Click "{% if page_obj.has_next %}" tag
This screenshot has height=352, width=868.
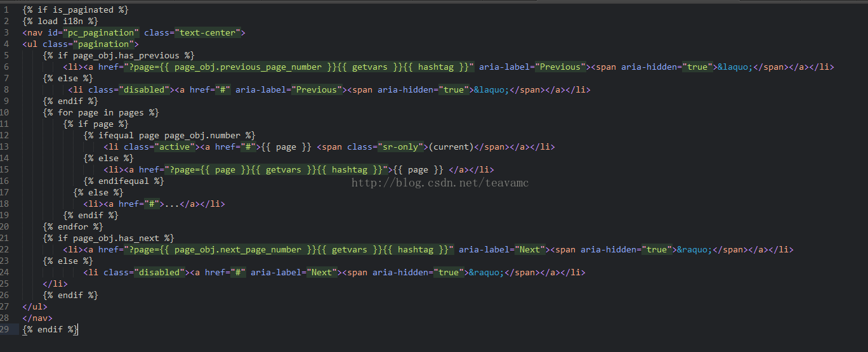[x=109, y=238]
